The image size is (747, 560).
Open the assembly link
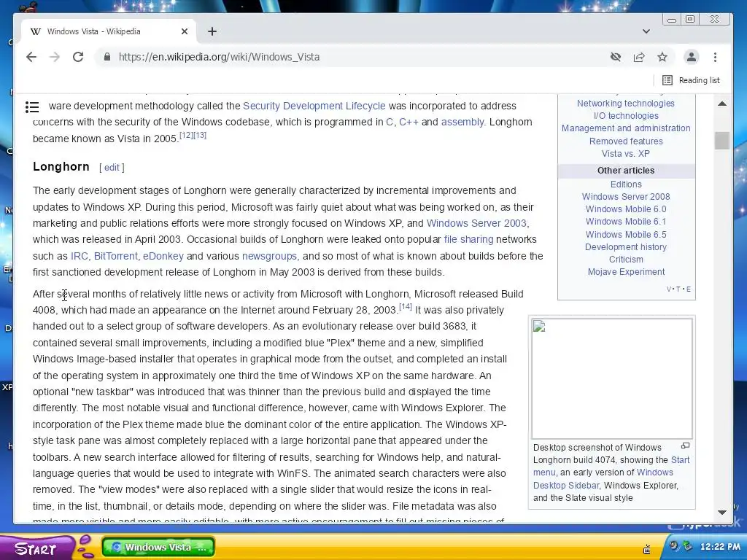pos(462,122)
